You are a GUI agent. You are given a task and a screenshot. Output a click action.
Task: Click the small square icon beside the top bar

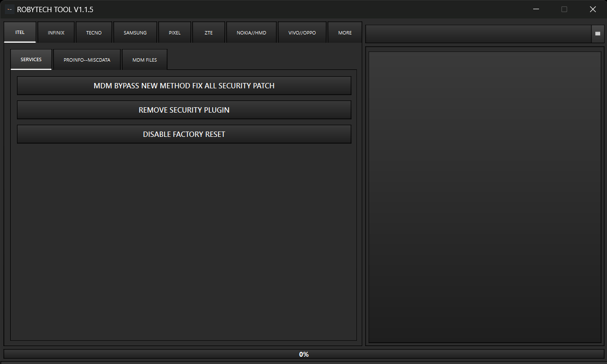597,34
